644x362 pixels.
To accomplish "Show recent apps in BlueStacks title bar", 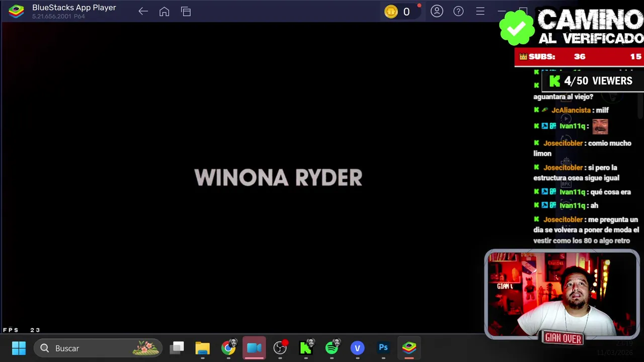I will coord(186,12).
